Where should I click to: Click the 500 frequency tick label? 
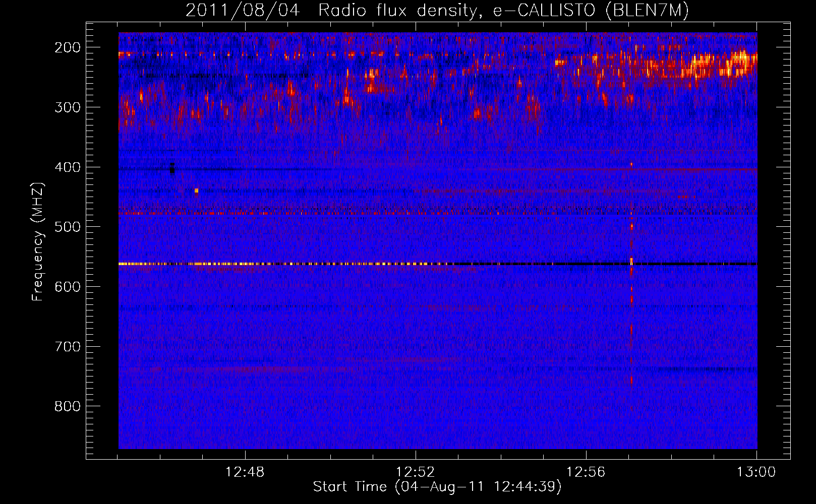click(68, 227)
